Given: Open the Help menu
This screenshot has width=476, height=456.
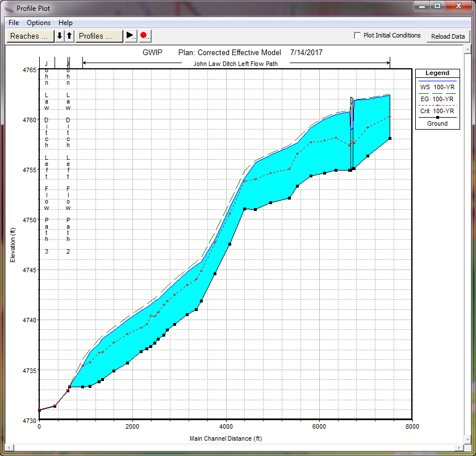Looking at the screenshot, I should (65, 23).
